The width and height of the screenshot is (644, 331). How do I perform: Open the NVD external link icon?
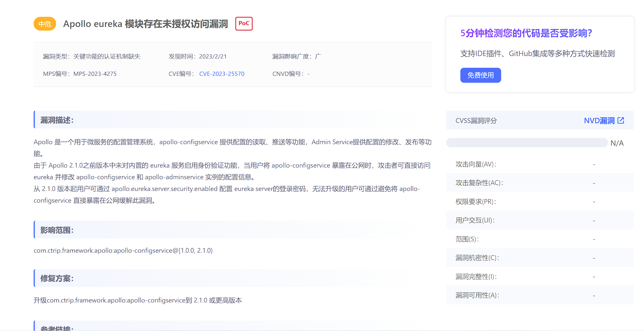pos(621,121)
